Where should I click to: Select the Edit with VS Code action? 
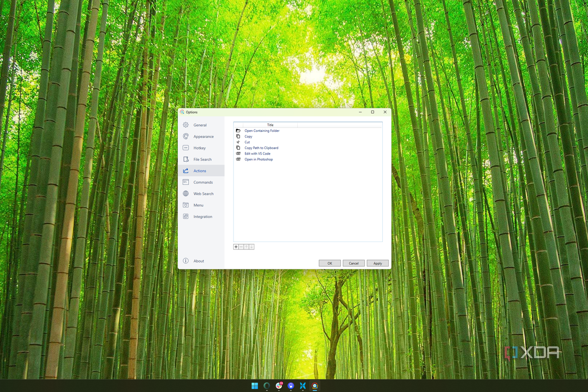coord(307,154)
